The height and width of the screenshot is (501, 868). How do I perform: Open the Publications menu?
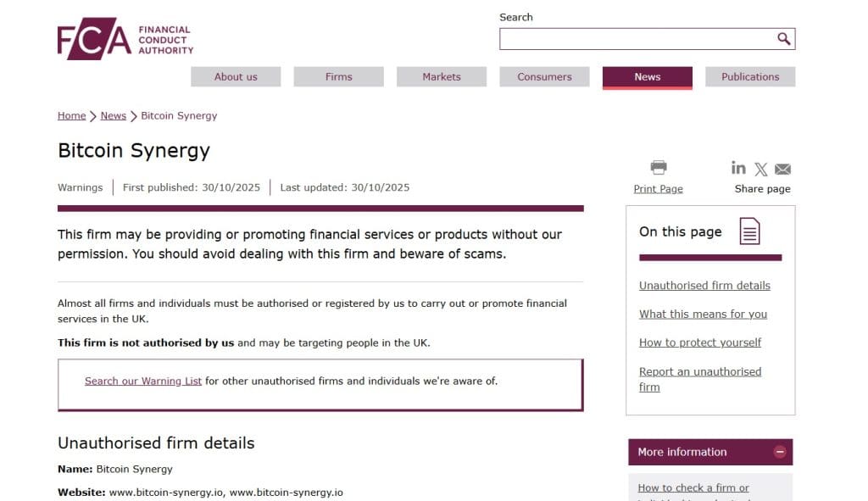(x=750, y=77)
